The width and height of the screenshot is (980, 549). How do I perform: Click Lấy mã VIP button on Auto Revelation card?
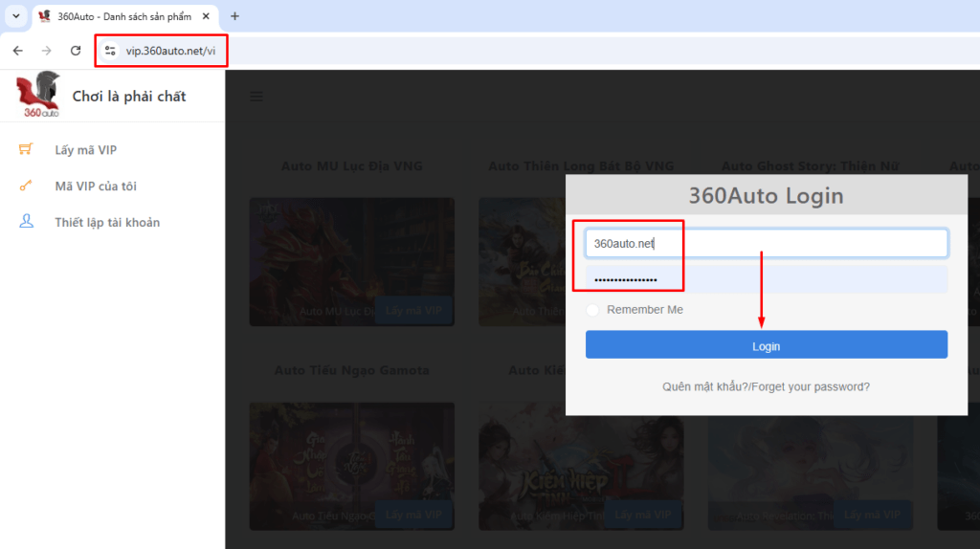[x=873, y=515]
